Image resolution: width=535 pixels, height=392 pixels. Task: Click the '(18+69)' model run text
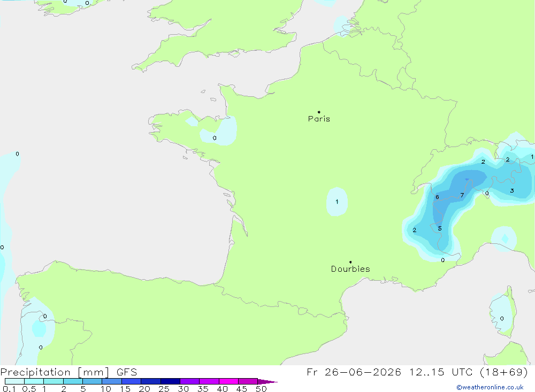503,372
